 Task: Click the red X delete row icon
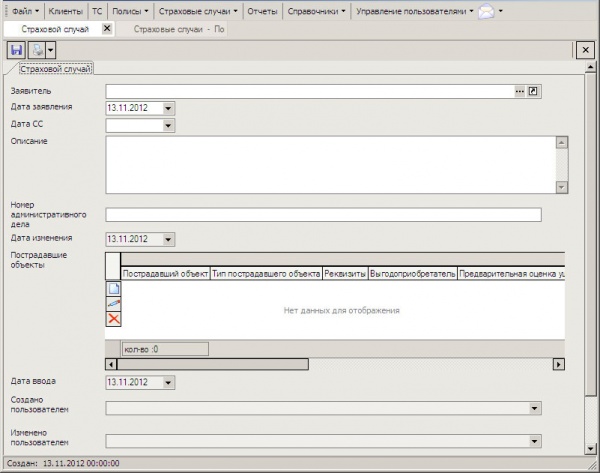[113, 319]
